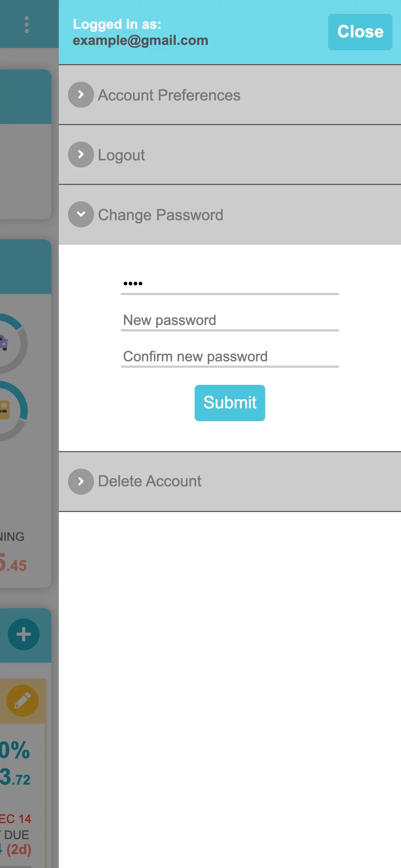
Task: Choose the Logout menu entry
Action: point(230,155)
